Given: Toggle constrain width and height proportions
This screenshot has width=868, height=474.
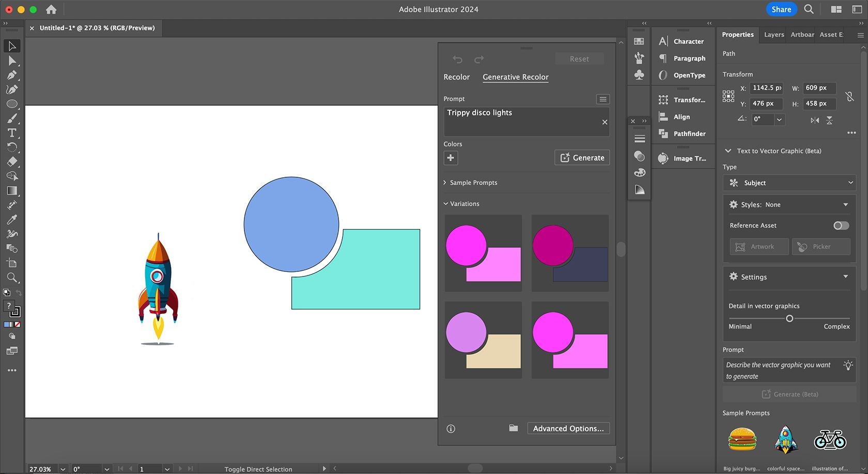Looking at the screenshot, I should pyautogui.click(x=849, y=96).
